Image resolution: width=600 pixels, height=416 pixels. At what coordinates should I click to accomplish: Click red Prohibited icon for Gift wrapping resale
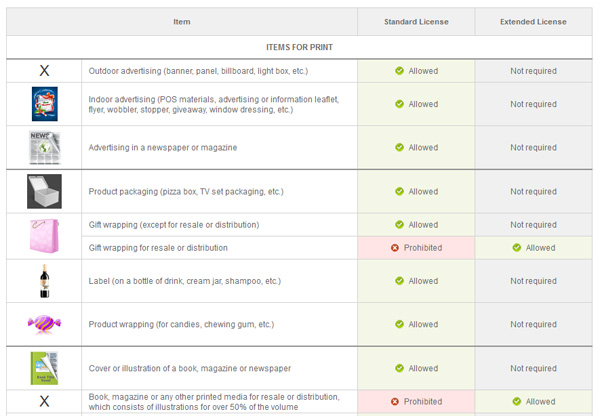[395, 247]
